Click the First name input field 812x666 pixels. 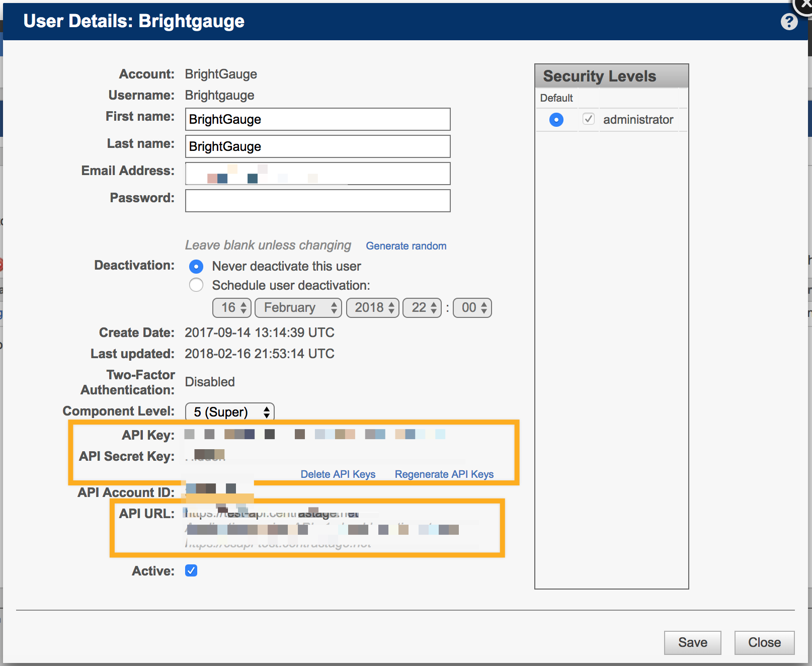click(x=317, y=119)
